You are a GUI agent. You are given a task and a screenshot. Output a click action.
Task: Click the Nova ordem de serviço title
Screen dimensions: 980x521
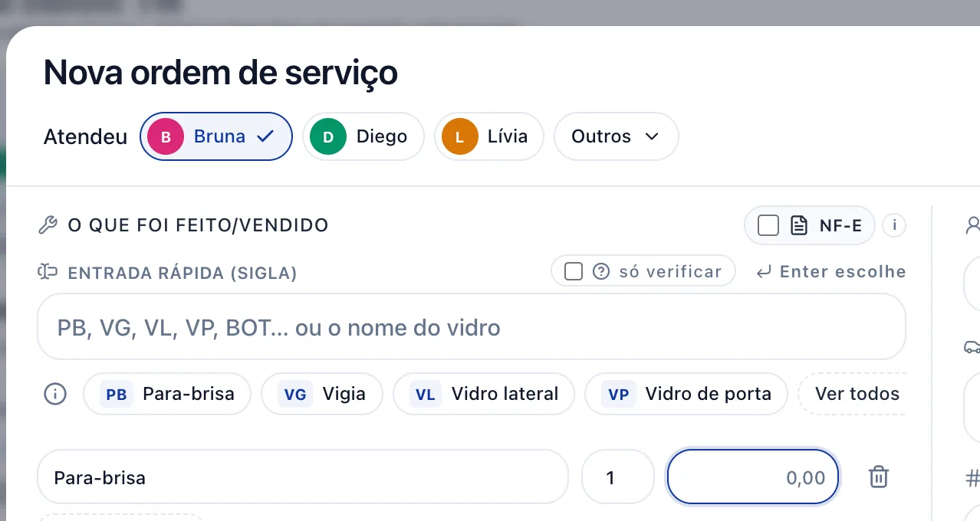coord(221,73)
